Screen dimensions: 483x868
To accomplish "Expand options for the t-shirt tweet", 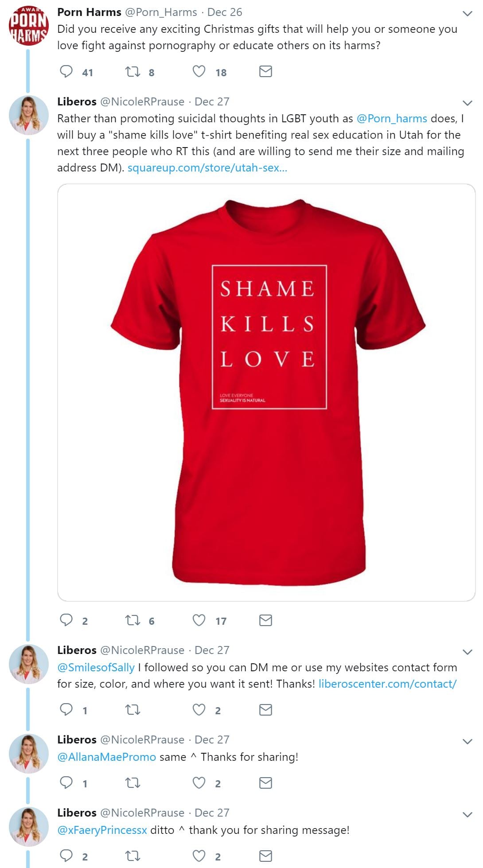I will [x=467, y=103].
